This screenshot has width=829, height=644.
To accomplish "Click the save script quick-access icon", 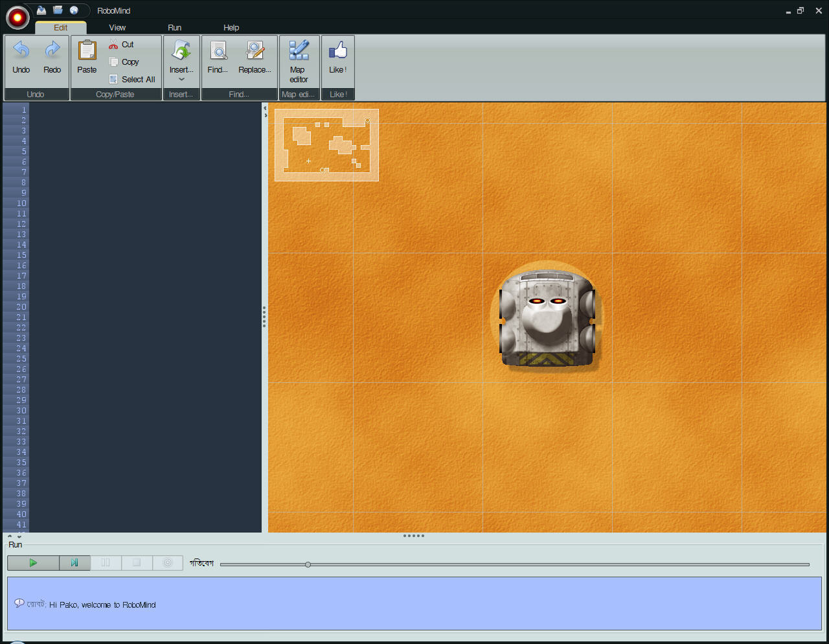I will (x=41, y=10).
